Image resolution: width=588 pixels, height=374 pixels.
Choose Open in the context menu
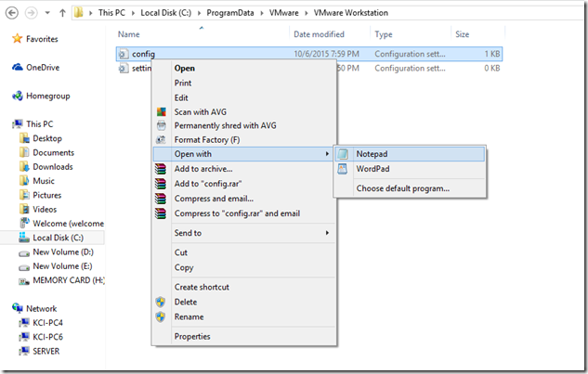pos(185,68)
